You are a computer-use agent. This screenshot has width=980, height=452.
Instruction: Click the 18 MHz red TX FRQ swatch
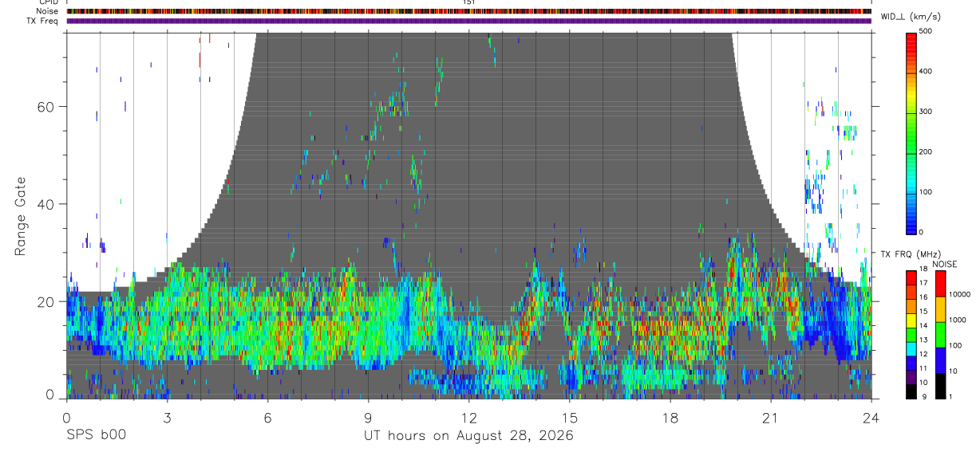pyautogui.click(x=911, y=277)
